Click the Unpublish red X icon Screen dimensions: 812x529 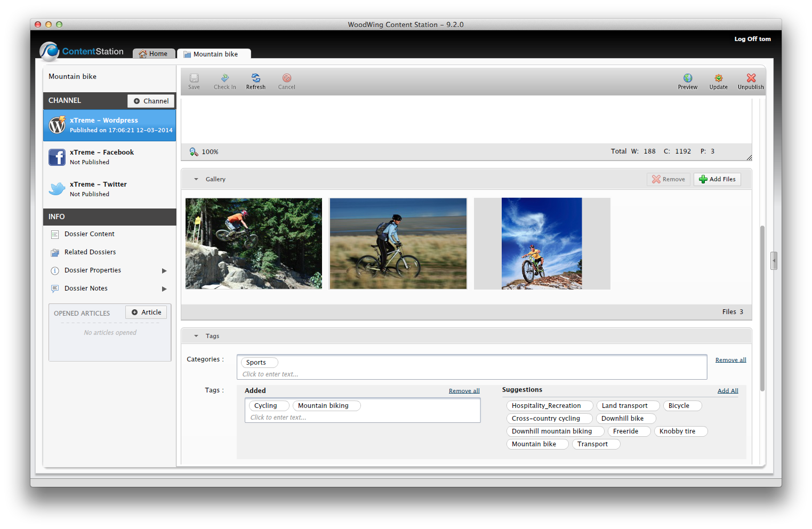[751, 78]
